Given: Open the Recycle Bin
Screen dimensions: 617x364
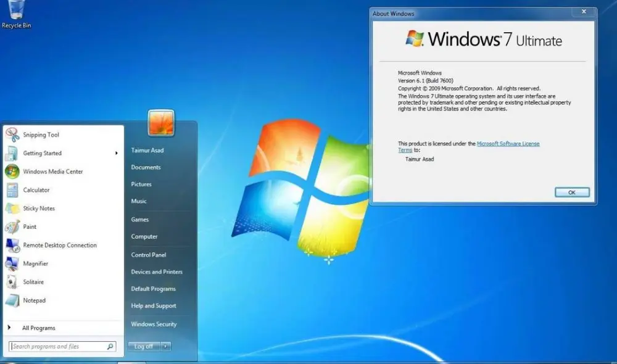Looking at the screenshot, I should pyautogui.click(x=15, y=12).
